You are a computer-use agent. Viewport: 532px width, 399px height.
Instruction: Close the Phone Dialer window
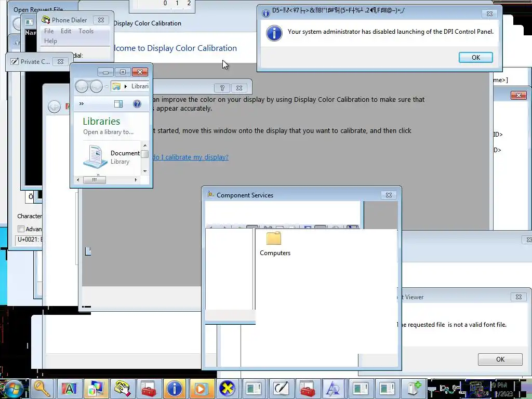coord(101,20)
